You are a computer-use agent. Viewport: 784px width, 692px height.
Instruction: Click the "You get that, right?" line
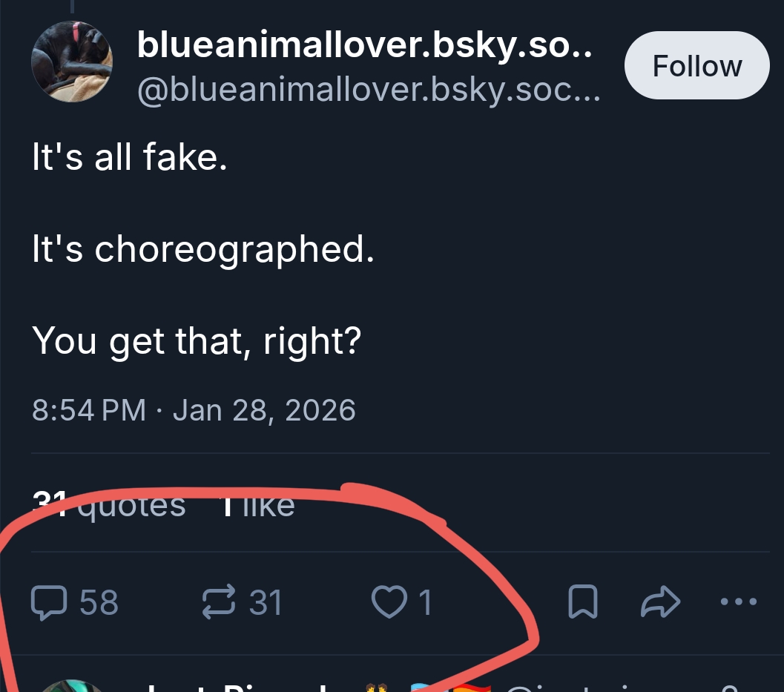click(x=197, y=340)
